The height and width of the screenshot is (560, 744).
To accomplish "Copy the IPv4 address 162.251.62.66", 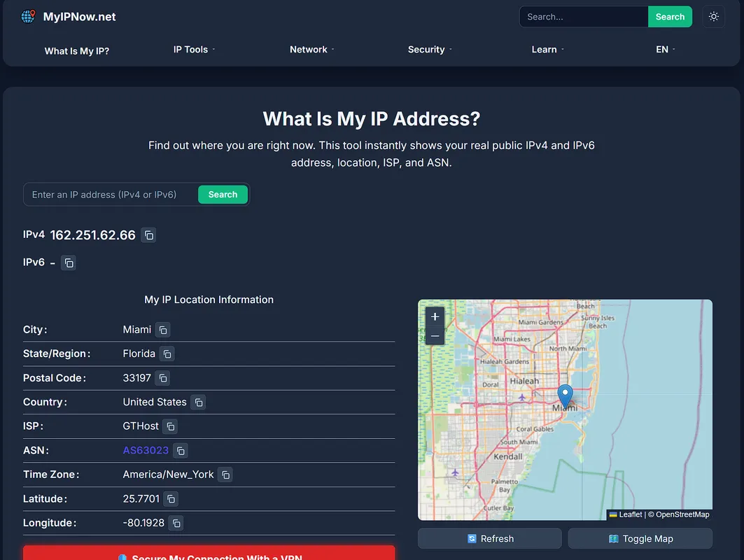I will click(x=149, y=235).
